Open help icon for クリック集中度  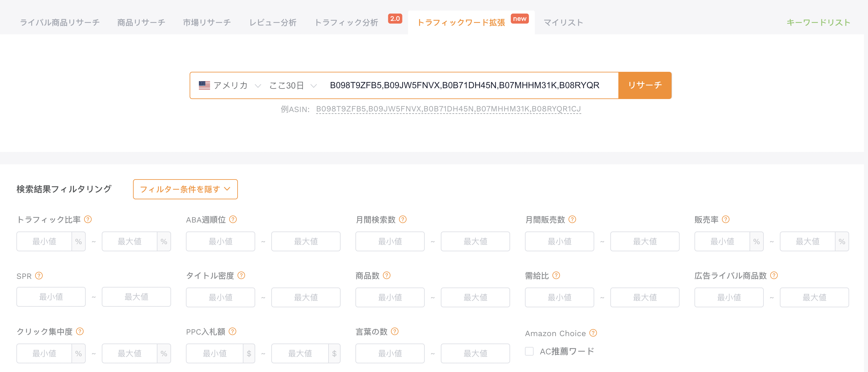click(80, 331)
